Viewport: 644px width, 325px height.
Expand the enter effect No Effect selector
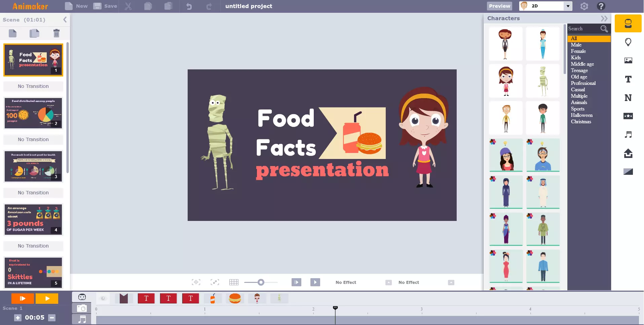pos(388,283)
